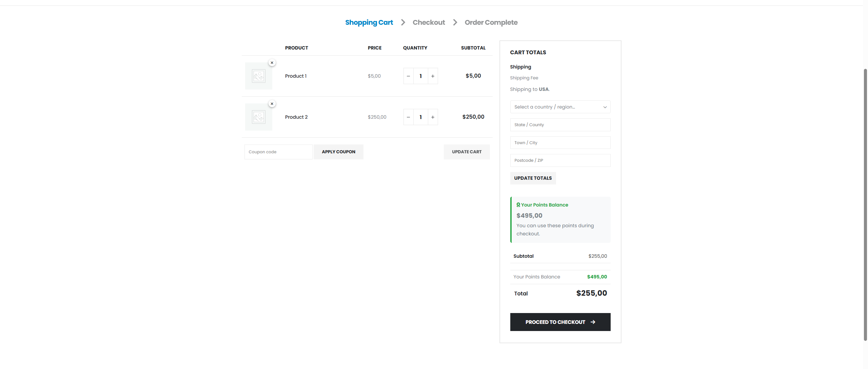Screen dimensions: 868x369
Task: Open the Order Complete breadcrumb step
Action: (491, 22)
